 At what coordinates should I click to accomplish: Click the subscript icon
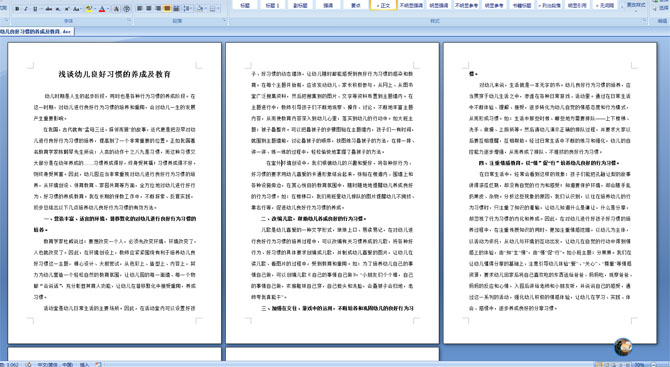coord(58,9)
